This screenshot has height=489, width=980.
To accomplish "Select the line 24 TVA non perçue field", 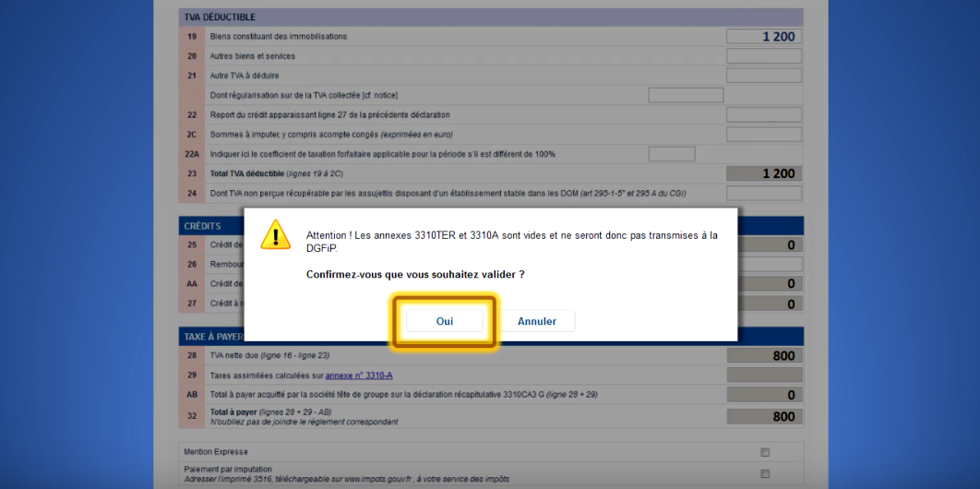I will pos(763,193).
